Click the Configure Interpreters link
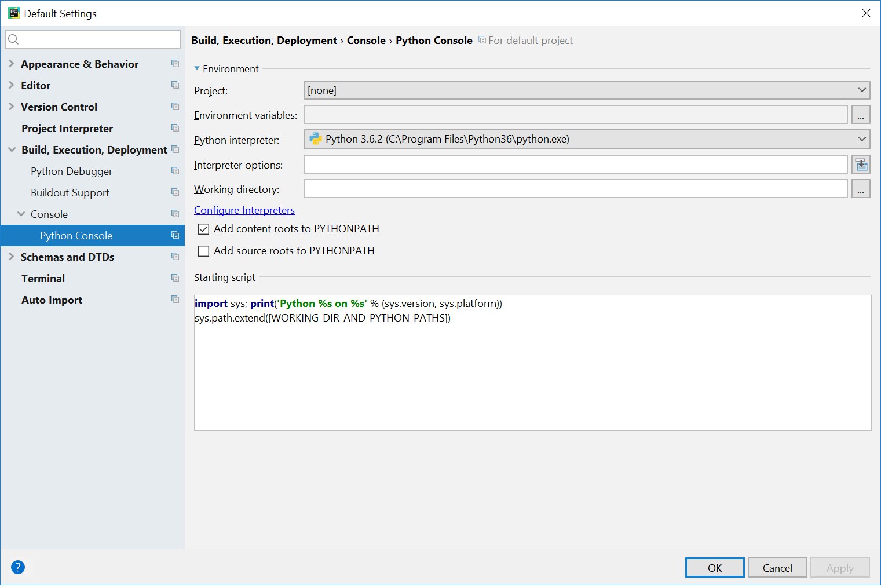 [244, 210]
